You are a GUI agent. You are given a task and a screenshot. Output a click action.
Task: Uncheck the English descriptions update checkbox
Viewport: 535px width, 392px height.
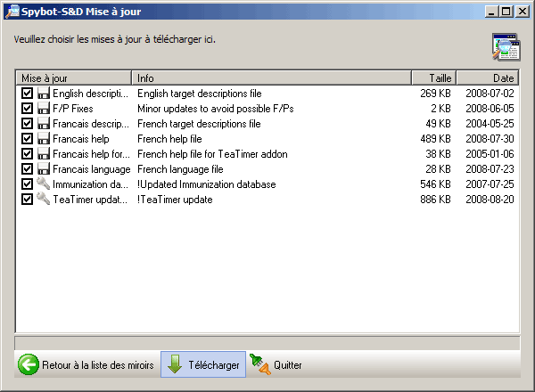27,94
